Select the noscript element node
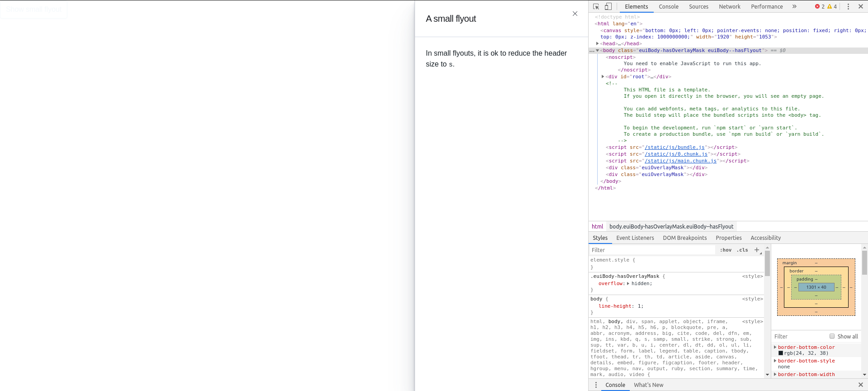The width and height of the screenshot is (868, 391). 620,57
